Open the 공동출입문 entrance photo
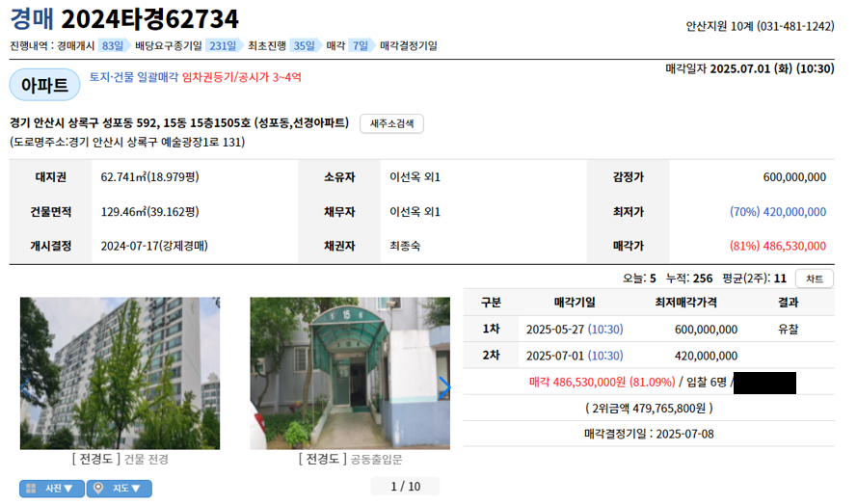 coord(350,373)
